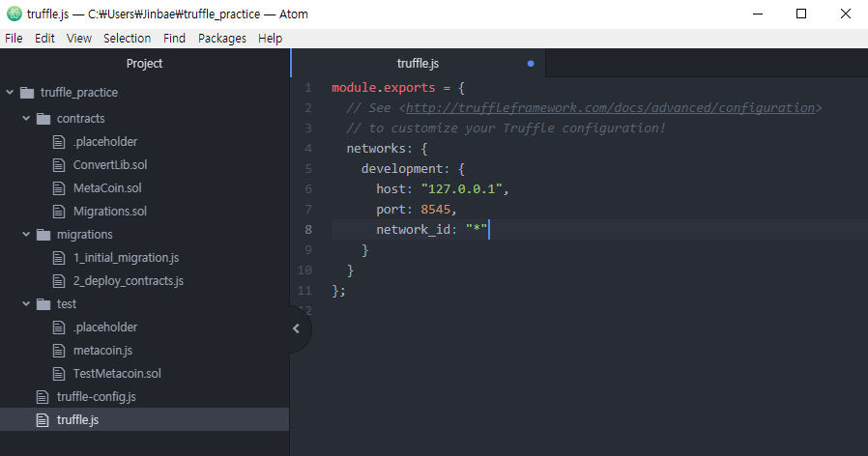Open the File menu
868x456 pixels.
pos(14,39)
